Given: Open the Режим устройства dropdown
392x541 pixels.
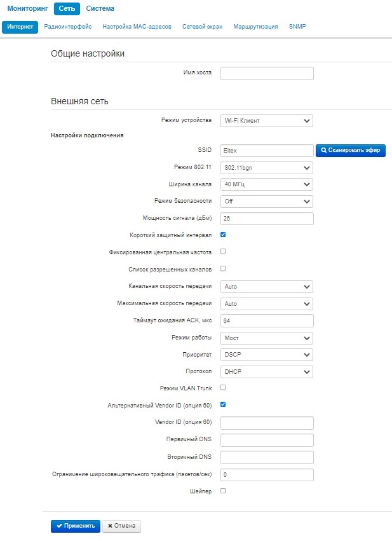Looking at the screenshot, I should 267,120.
